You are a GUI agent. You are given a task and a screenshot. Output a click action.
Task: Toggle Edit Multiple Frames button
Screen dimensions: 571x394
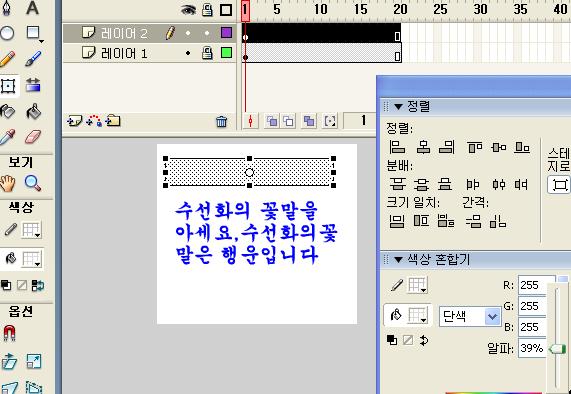(x=309, y=121)
